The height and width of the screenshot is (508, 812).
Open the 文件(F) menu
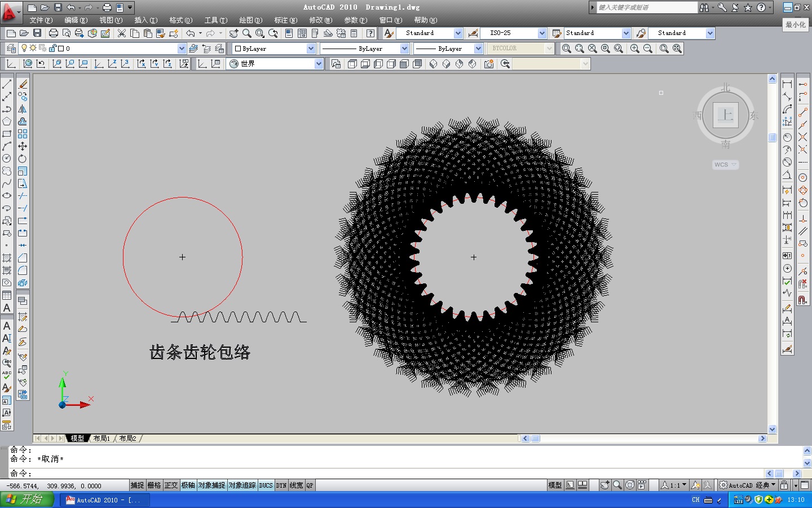click(41, 20)
